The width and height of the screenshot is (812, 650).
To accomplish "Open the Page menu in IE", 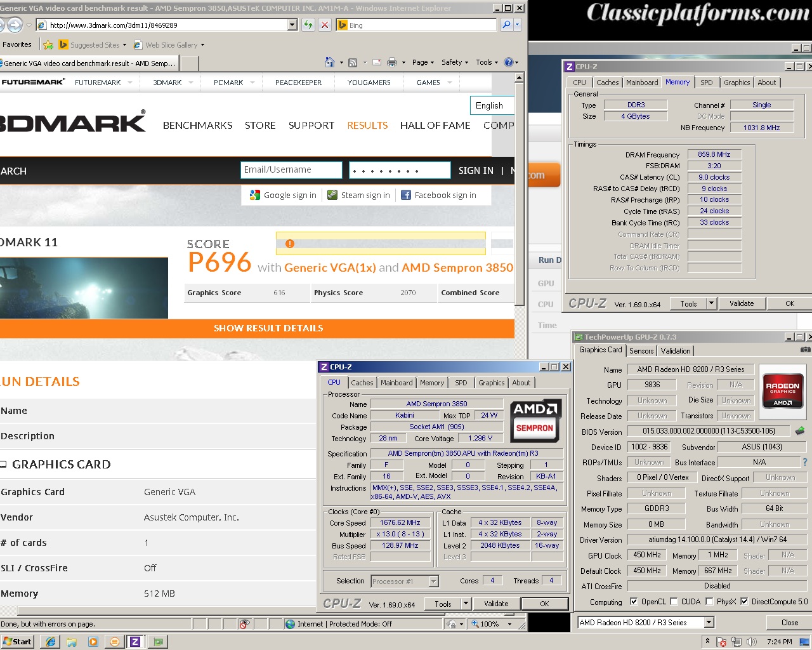I will click(423, 62).
